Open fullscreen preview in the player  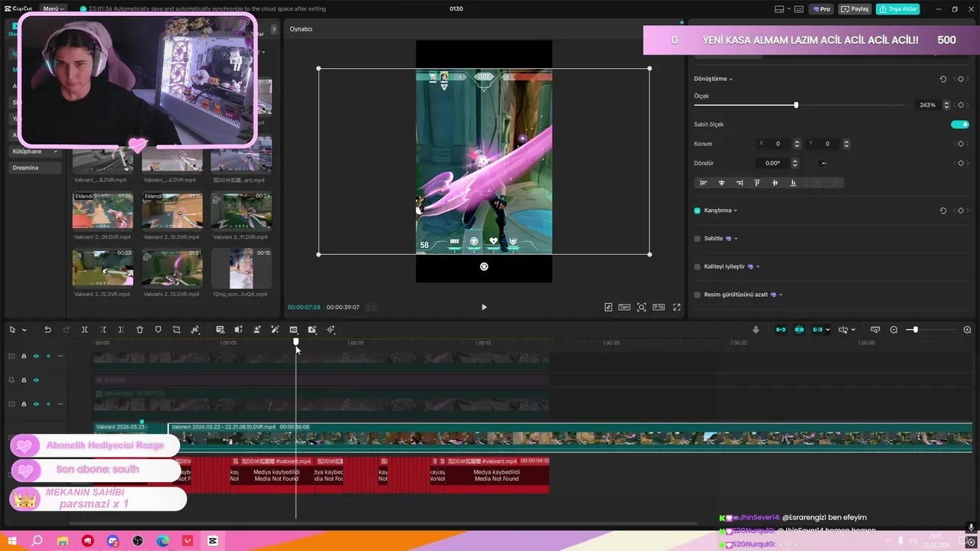(677, 307)
